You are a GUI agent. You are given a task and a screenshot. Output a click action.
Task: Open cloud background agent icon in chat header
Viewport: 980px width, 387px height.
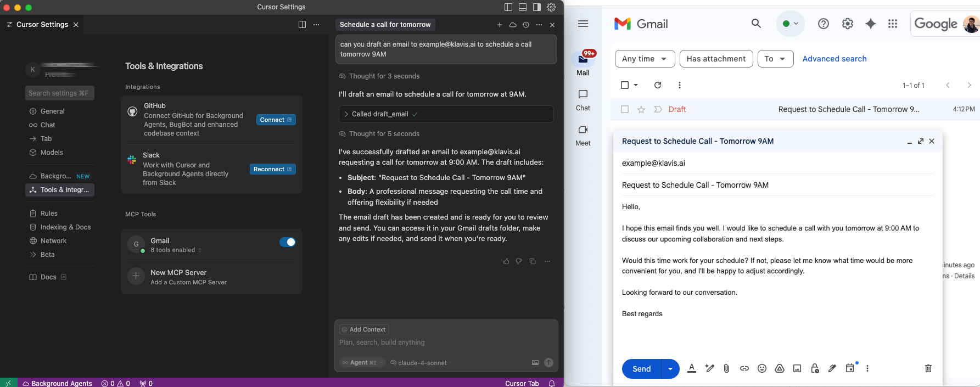pos(513,25)
